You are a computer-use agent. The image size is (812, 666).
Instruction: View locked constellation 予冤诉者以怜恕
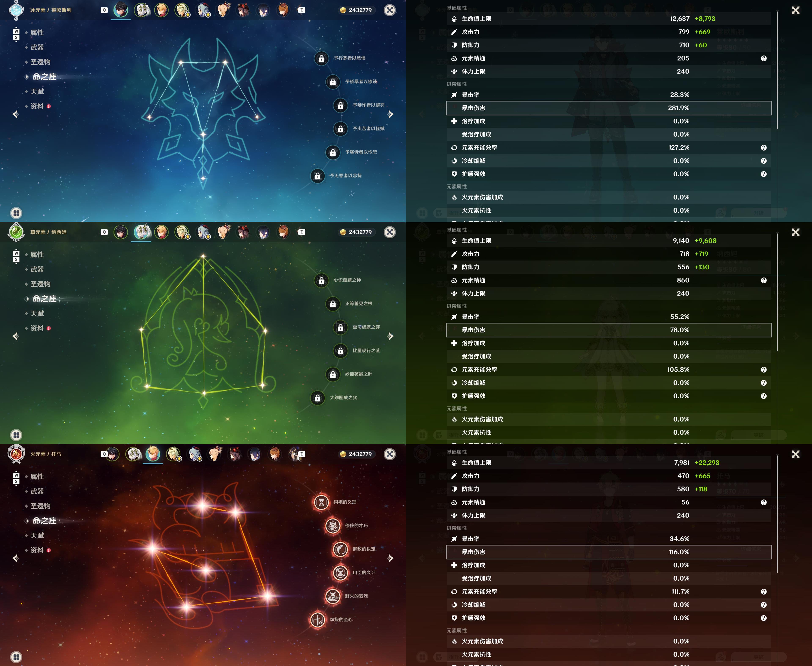coord(333,152)
